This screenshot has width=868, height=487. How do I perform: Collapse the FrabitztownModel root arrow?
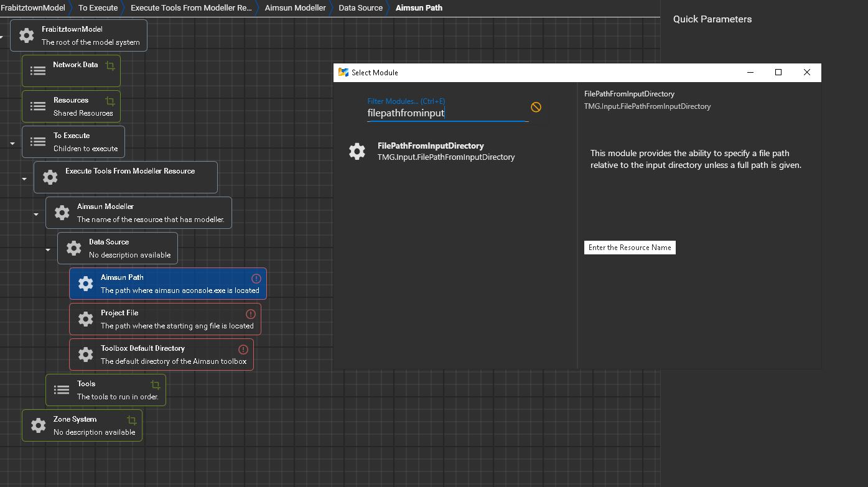pos(1,37)
